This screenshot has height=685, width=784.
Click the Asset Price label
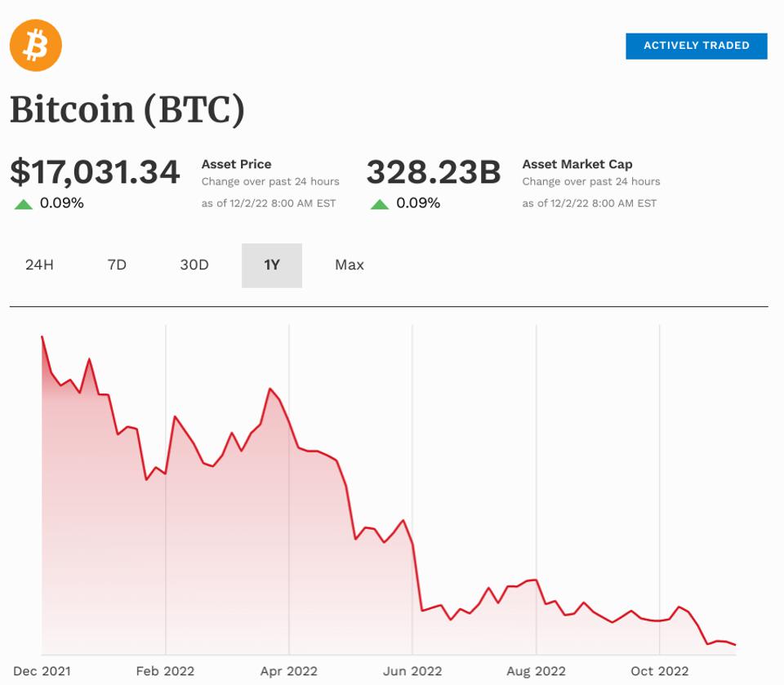click(x=236, y=164)
